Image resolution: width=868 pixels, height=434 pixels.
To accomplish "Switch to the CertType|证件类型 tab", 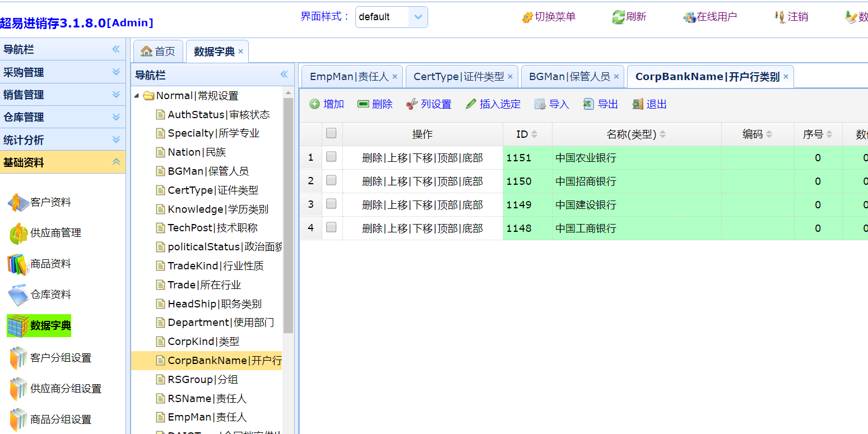I will pyautogui.click(x=458, y=77).
